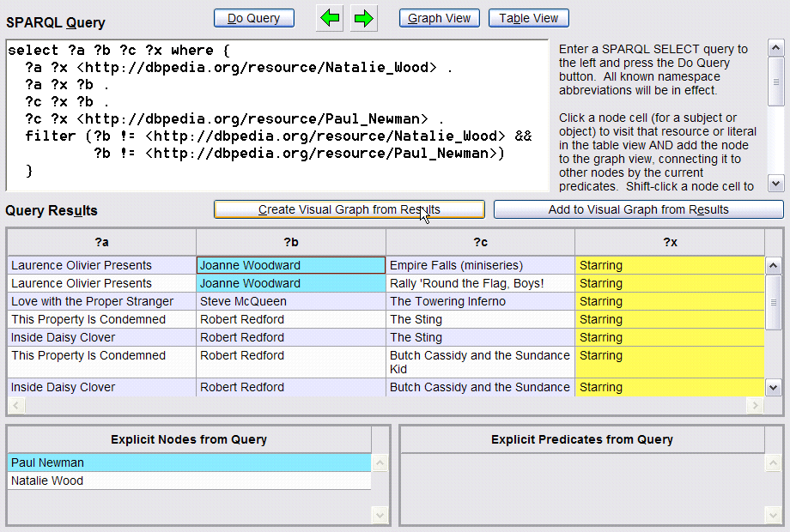The width and height of the screenshot is (790, 532).
Task: Click Create Visual Graph from Results
Action: click(349, 209)
